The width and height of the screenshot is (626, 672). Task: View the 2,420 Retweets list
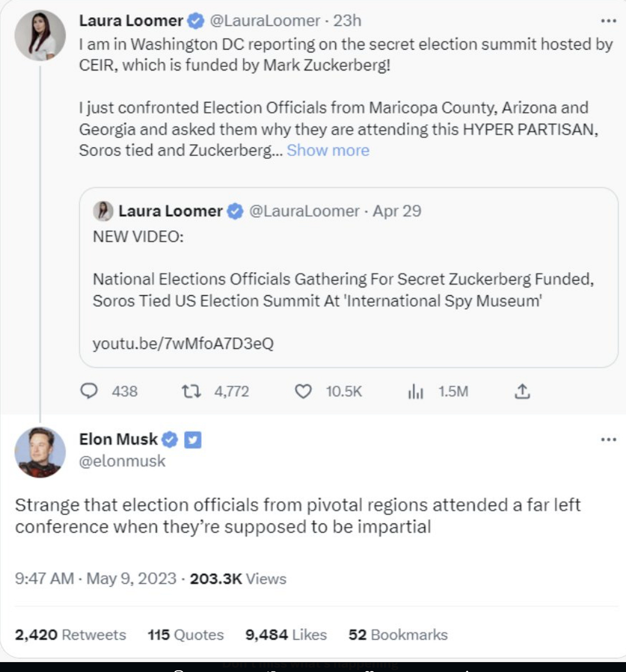click(x=71, y=635)
